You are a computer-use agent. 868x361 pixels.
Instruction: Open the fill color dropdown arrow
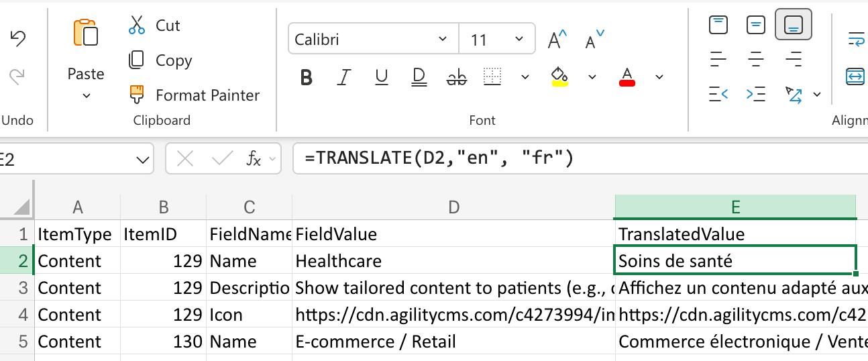click(592, 77)
